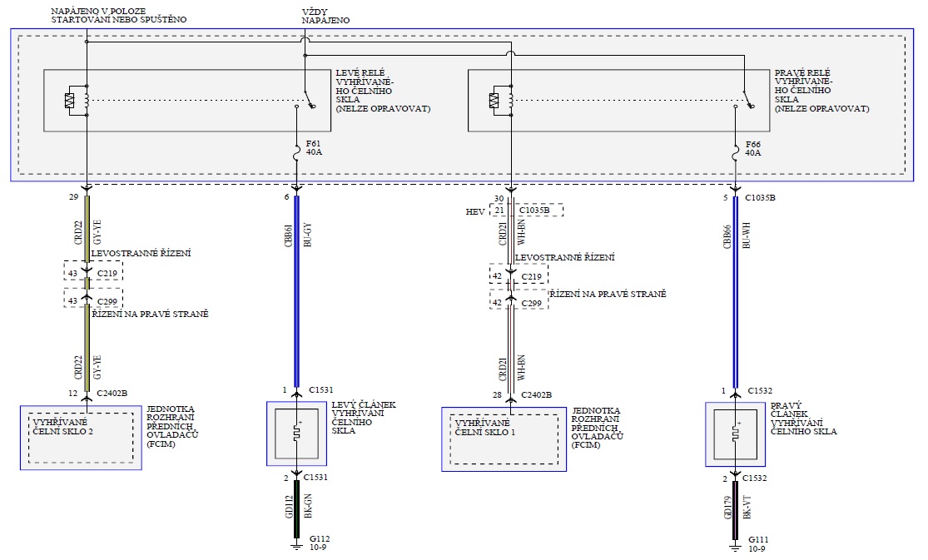Click connector C299 pin 42 box
Viewport: 928px width, 560px height.
click(x=519, y=303)
